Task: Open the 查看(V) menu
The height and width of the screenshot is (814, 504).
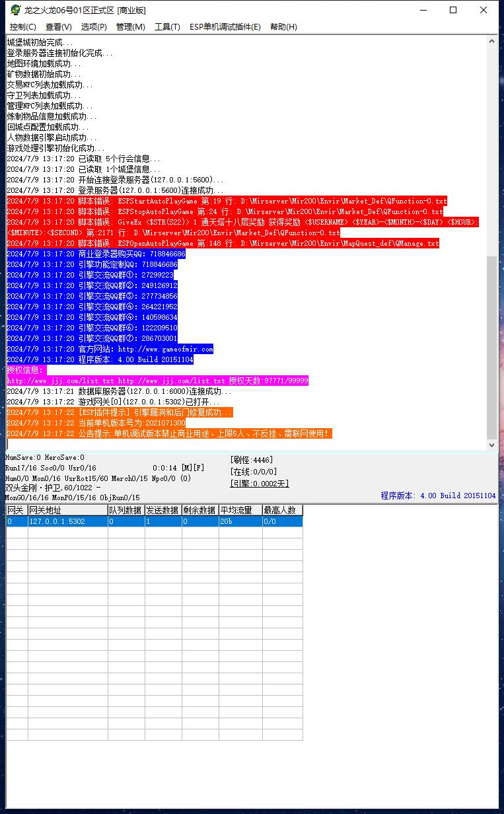Action: coord(58,27)
